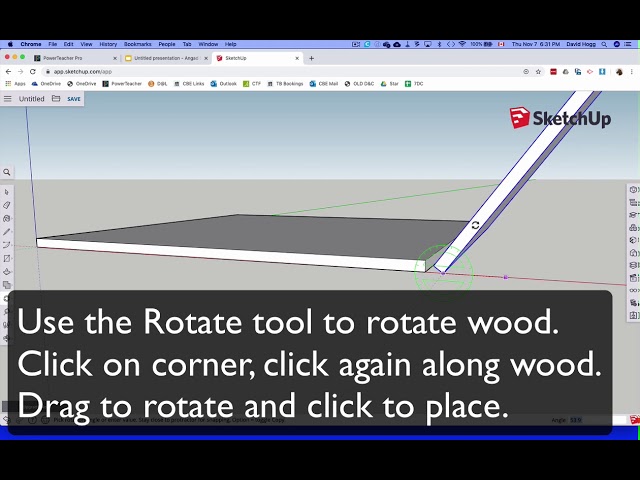Click the open model folder icon
Image resolution: width=640 pixels, height=480 pixels.
[x=56, y=98]
